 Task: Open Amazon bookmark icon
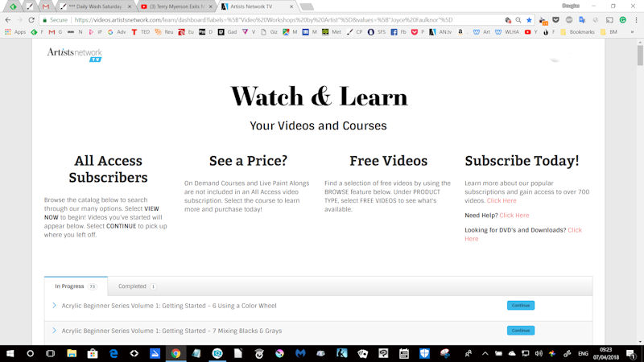tap(460, 31)
